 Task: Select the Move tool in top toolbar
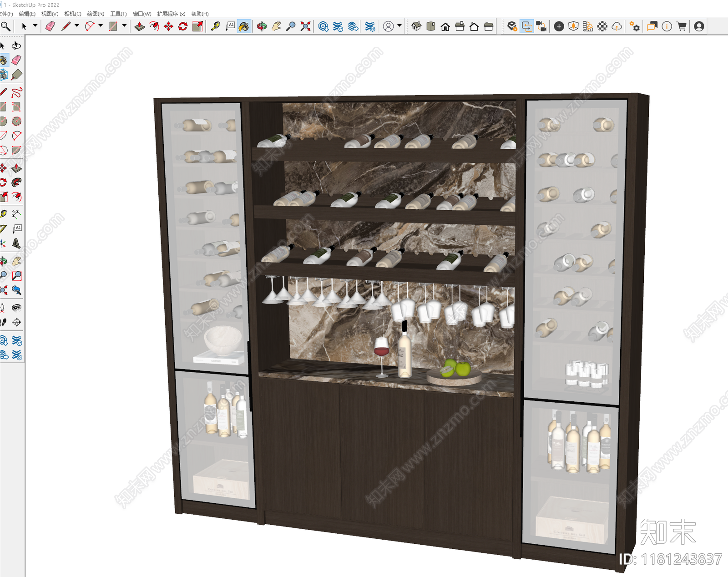point(169,26)
